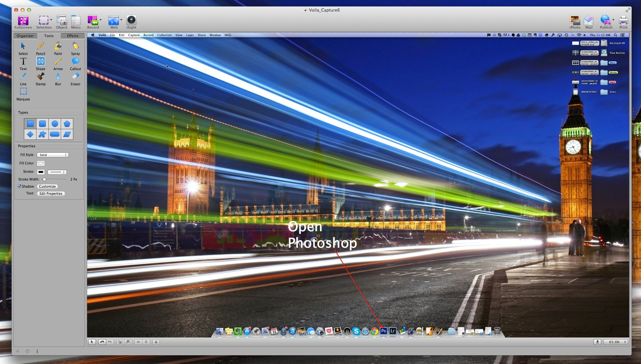641x364 pixels.
Task: Click the Edit Properties button
Action: tap(51, 193)
